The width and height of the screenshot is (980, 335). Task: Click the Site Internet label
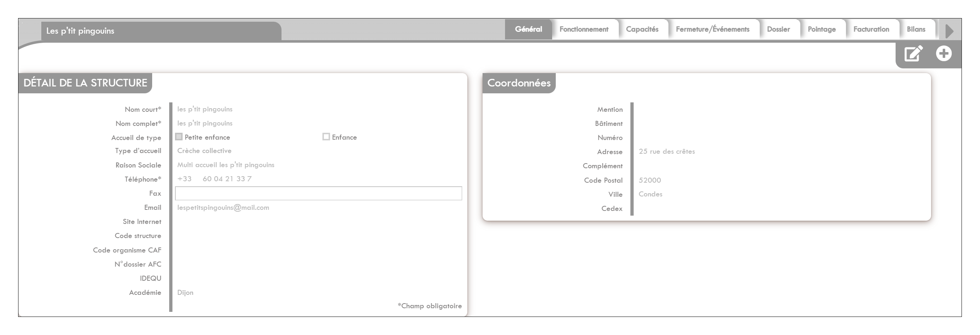coord(142,222)
